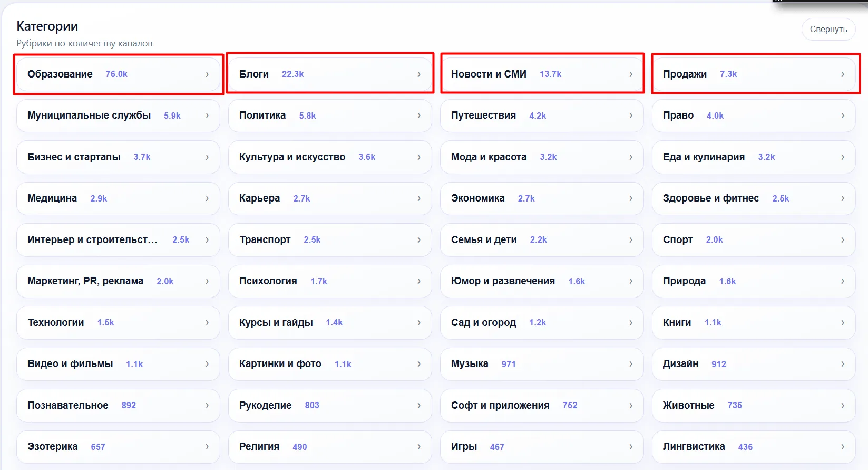Click the chevron in the Право card

[x=843, y=116]
